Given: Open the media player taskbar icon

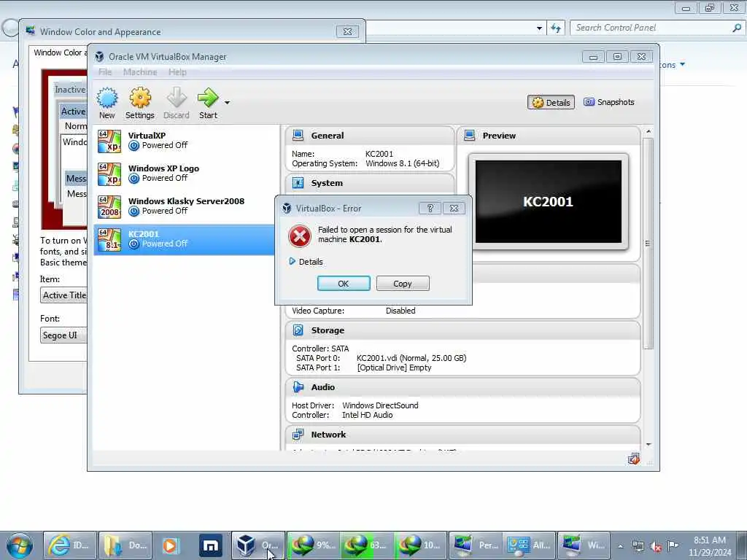Looking at the screenshot, I should [170, 545].
